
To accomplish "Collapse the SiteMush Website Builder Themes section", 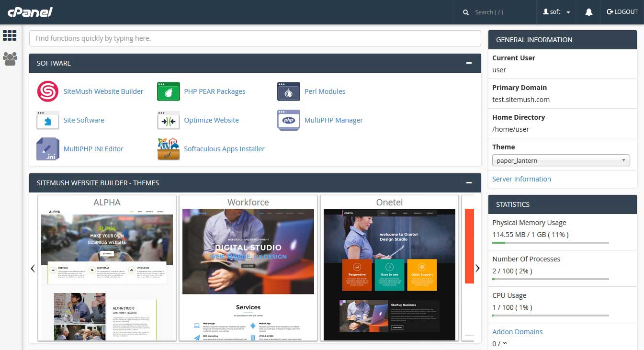I will coord(469,183).
